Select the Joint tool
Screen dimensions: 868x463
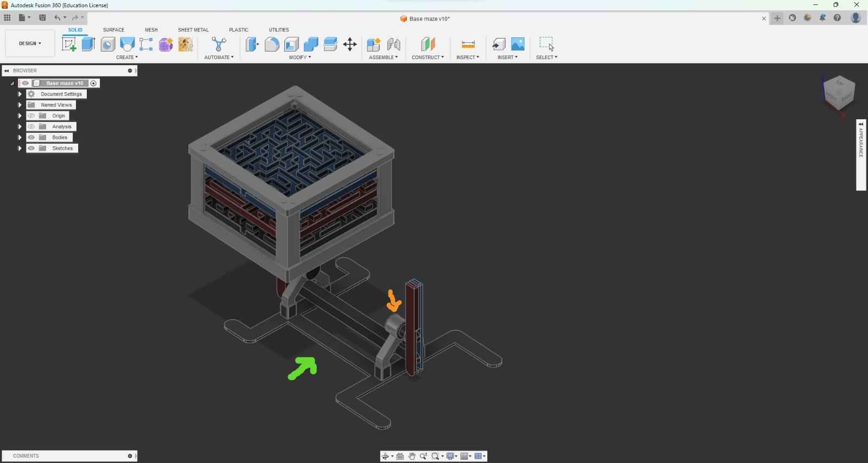point(393,44)
